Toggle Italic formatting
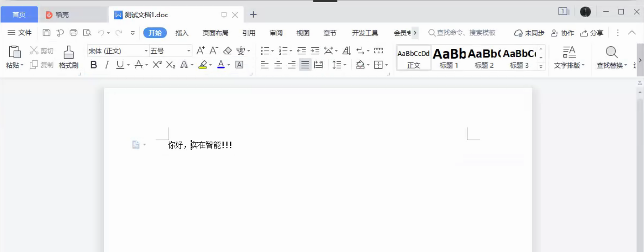 click(x=107, y=65)
